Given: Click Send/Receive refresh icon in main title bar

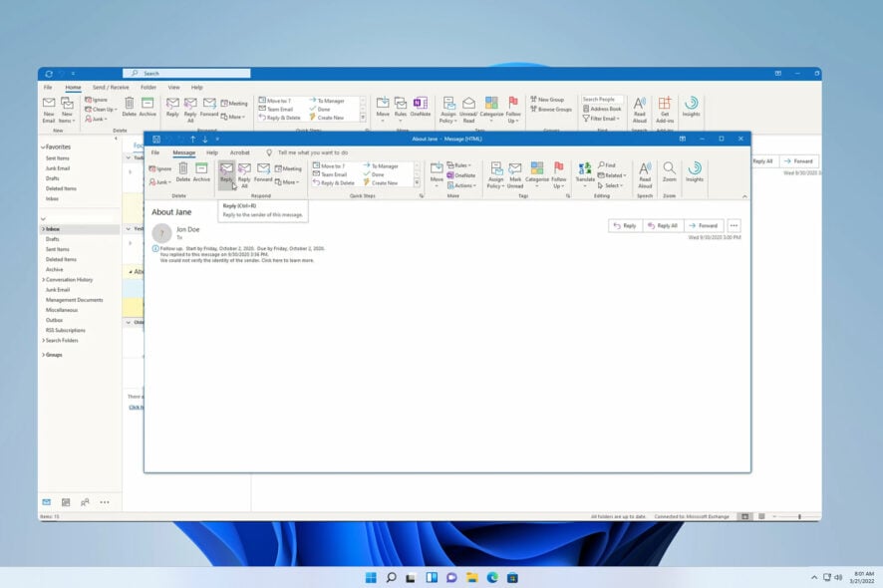Looking at the screenshot, I should pos(49,74).
